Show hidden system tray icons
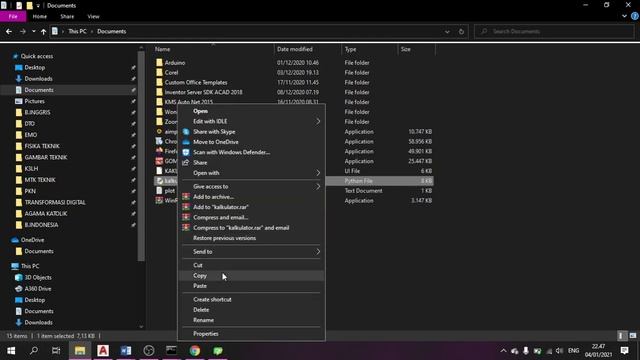This screenshot has height=360, width=640. point(503,351)
